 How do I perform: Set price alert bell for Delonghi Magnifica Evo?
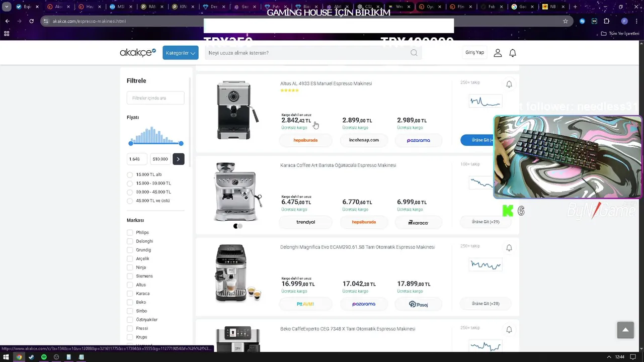coord(509,247)
